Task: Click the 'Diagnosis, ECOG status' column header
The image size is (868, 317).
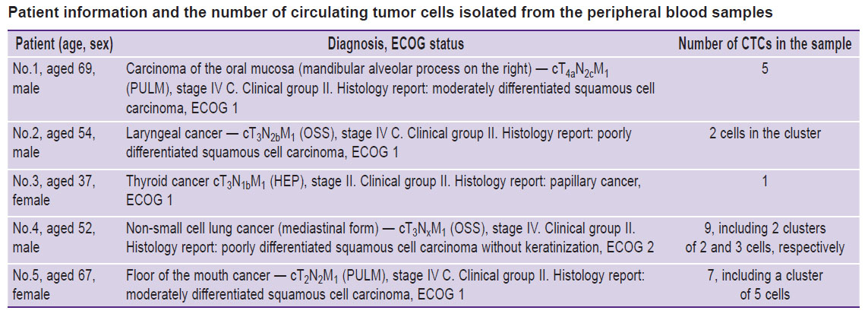Action: (x=396, y=44)
